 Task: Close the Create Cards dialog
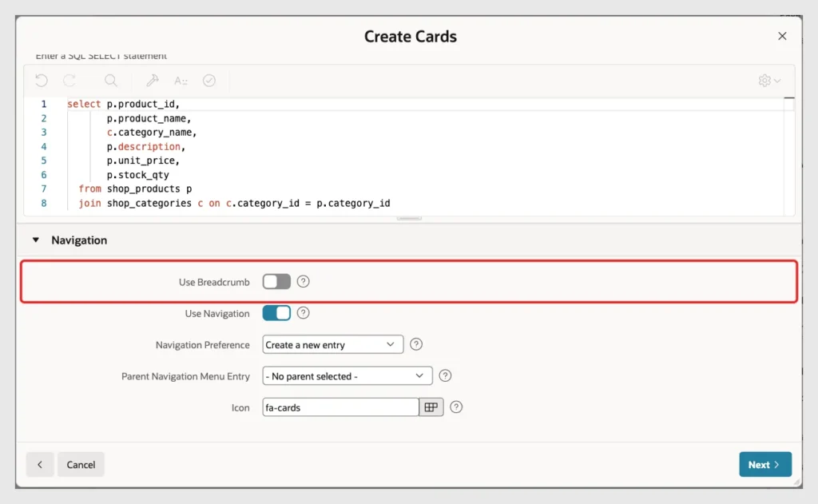(x=782, y=36)
